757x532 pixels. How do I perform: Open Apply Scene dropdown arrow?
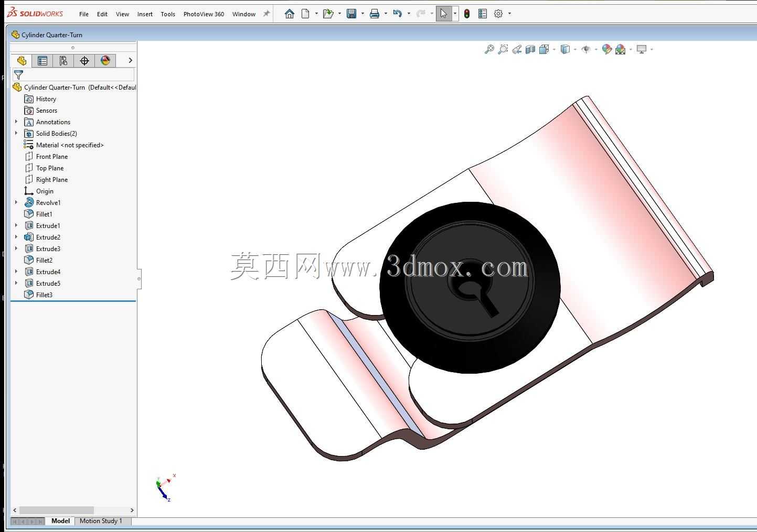click(x=631, y=50)
